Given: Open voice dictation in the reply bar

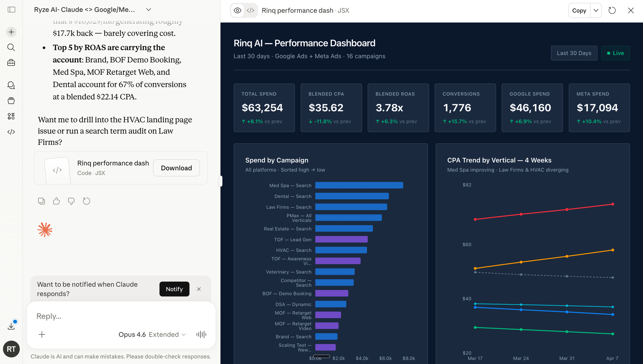Looking at the screenshot, I should pyautogui.click(x=202, y=334).
